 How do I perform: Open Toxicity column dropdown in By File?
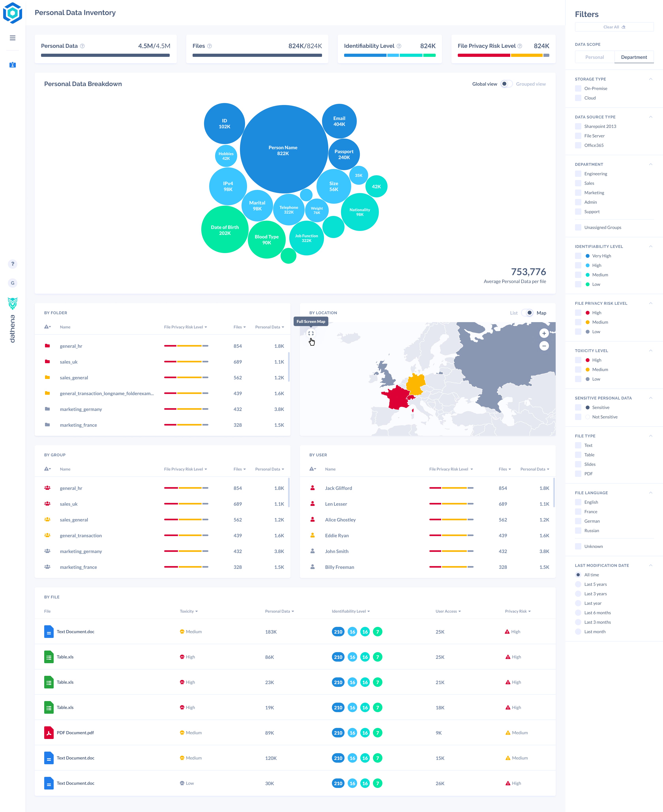(189, 611)
